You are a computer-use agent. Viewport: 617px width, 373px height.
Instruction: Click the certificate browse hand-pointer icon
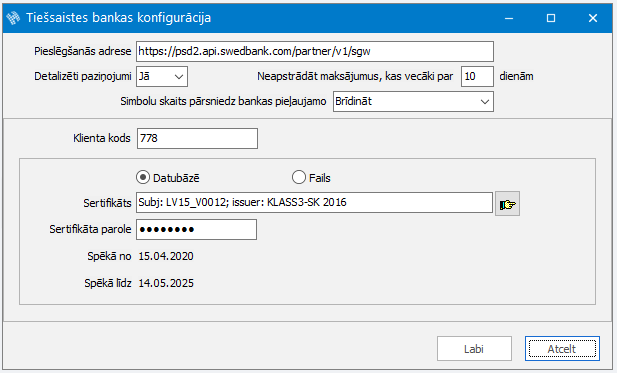(x=507, y=204)
